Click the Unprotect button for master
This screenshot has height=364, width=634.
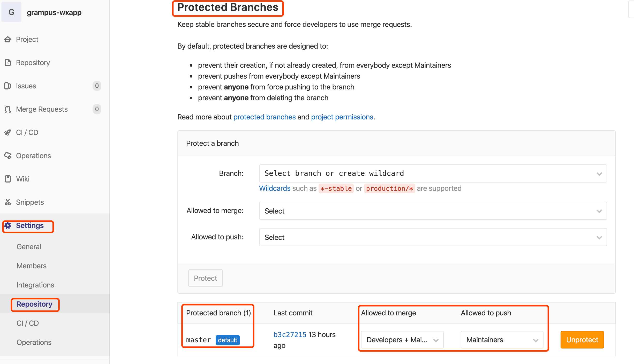582,339
